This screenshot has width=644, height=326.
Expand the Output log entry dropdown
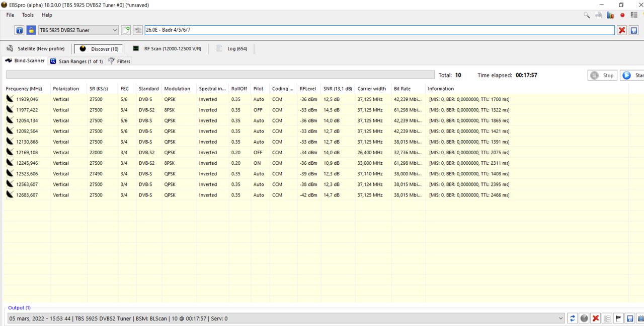tap(560, 318)
